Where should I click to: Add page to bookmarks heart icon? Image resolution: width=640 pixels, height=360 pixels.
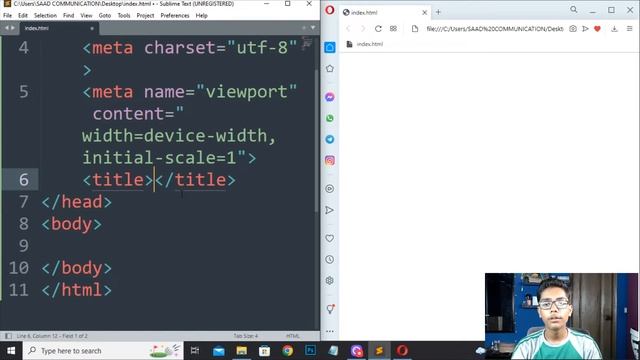tap(598, 29)
